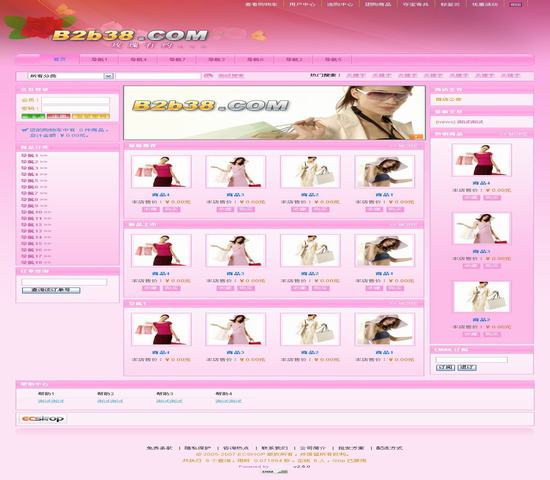Click the 用户中心 link in top bar
550x480 pixels.
(302, 5)
